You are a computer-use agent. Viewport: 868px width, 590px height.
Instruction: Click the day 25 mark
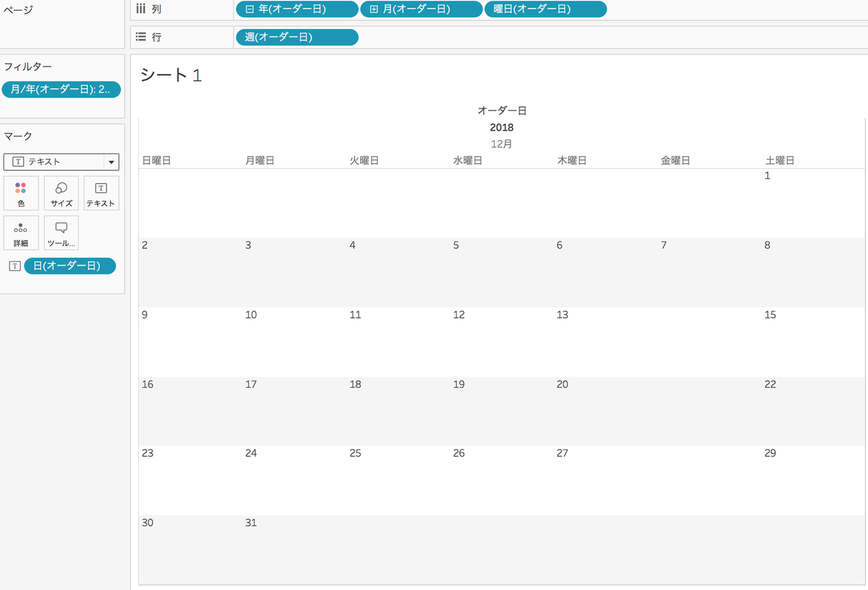(355, 453)
